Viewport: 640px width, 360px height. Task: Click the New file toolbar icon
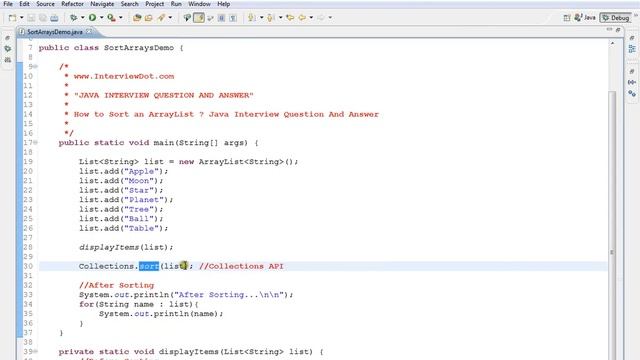pyautogui.click(x=13, y=18)
